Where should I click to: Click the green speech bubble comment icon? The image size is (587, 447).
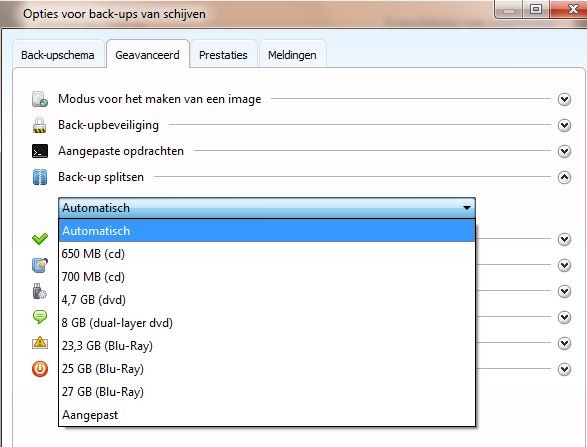(40, 317)
